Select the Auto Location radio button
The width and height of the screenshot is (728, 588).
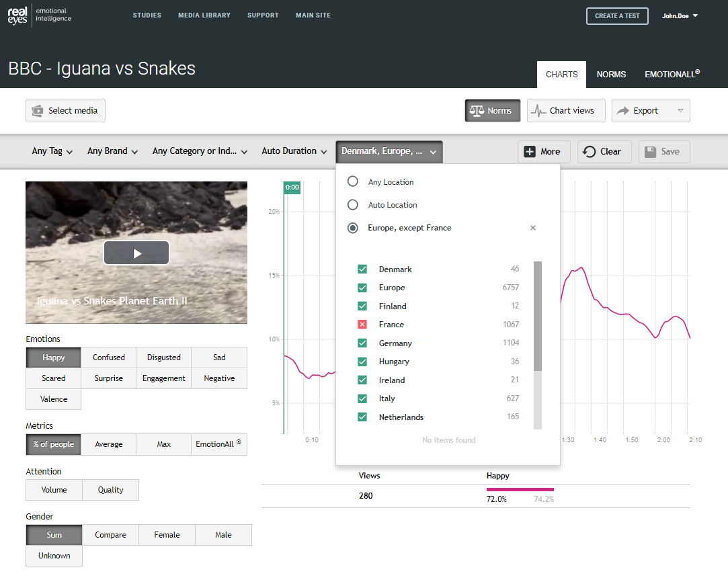[353, 205]
